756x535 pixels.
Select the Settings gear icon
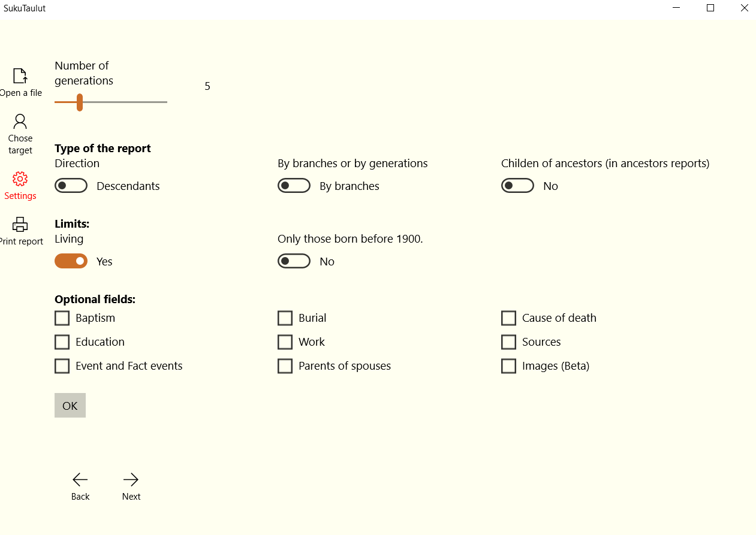pyautogui.click(x=20, y=179)
